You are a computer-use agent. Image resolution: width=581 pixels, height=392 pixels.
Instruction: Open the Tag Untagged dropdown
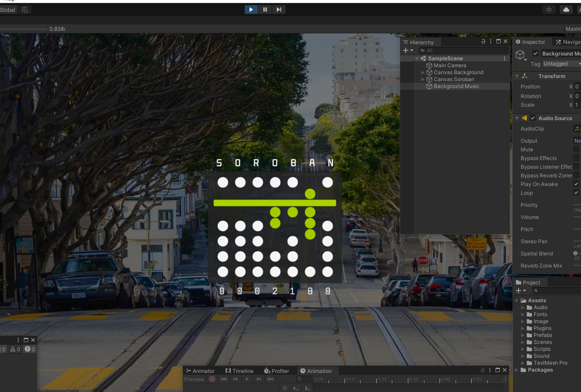click(x=561, y=64)
